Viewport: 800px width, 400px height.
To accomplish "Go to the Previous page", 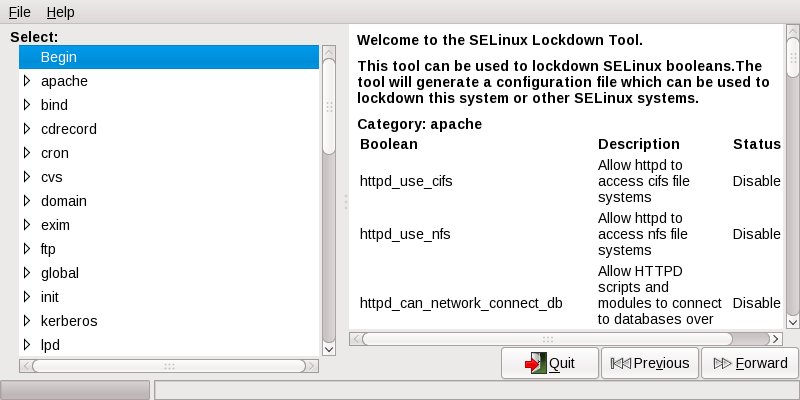I will pos(649,363).
